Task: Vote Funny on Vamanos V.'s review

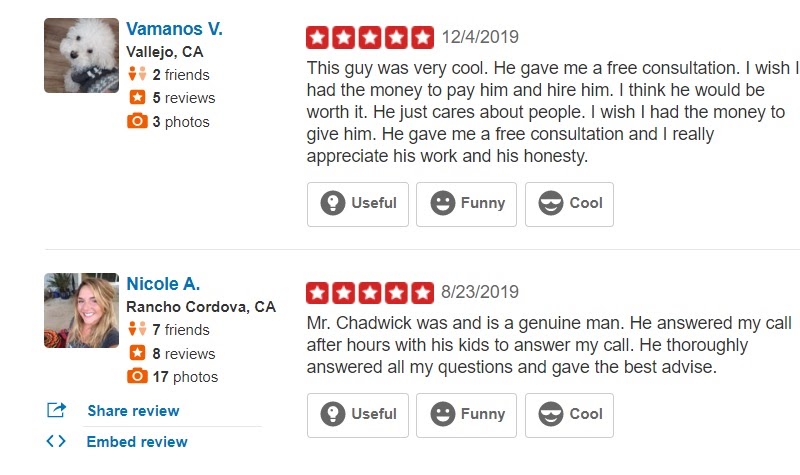Action: [x=466, y=204]
